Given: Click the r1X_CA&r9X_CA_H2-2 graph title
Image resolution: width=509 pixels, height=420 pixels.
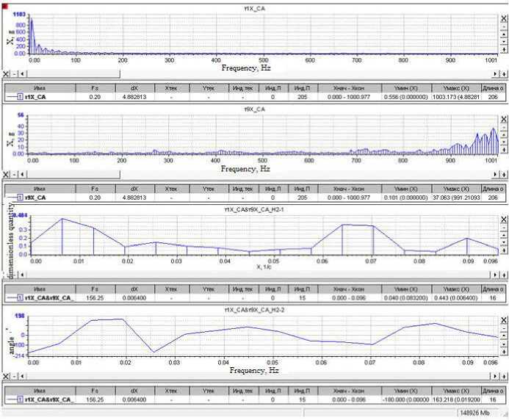Looking at the screenshot, I should pyautogui.click(x=254, y=310).
